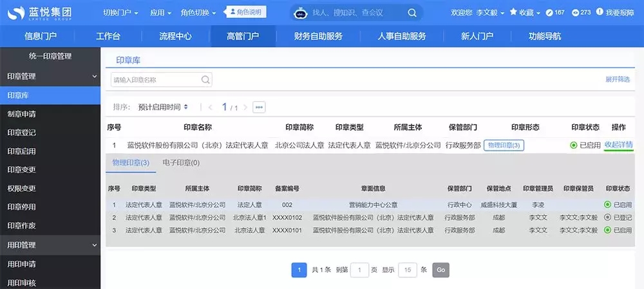Viewport: 644px width, 289px height.
Task: Click the 请输入印章名称 search field
Action: coord(155,80)
